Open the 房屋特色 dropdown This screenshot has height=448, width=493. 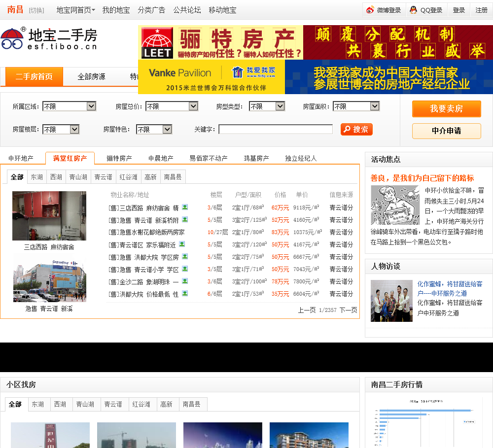pyautogui.click(x=154, y=129)
